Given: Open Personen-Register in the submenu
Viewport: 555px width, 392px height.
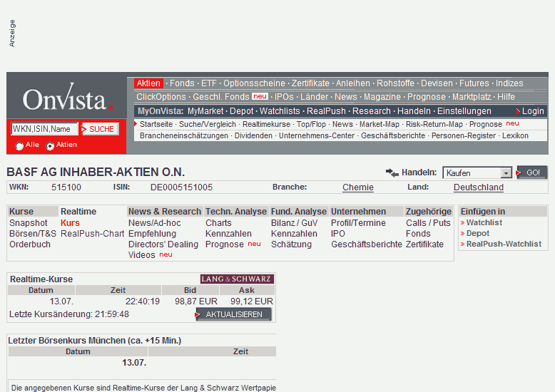Looking at the screenshot, I should pos(464,135).
